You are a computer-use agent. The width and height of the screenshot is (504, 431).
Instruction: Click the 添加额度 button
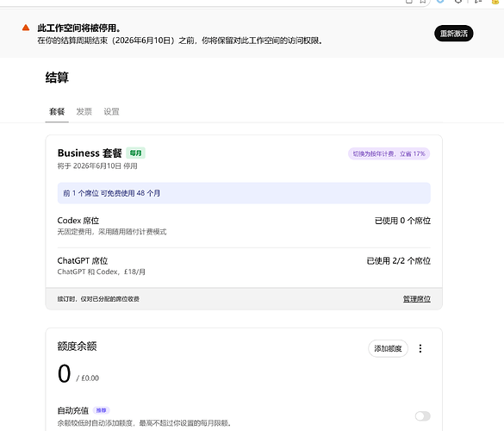(388, 348)
